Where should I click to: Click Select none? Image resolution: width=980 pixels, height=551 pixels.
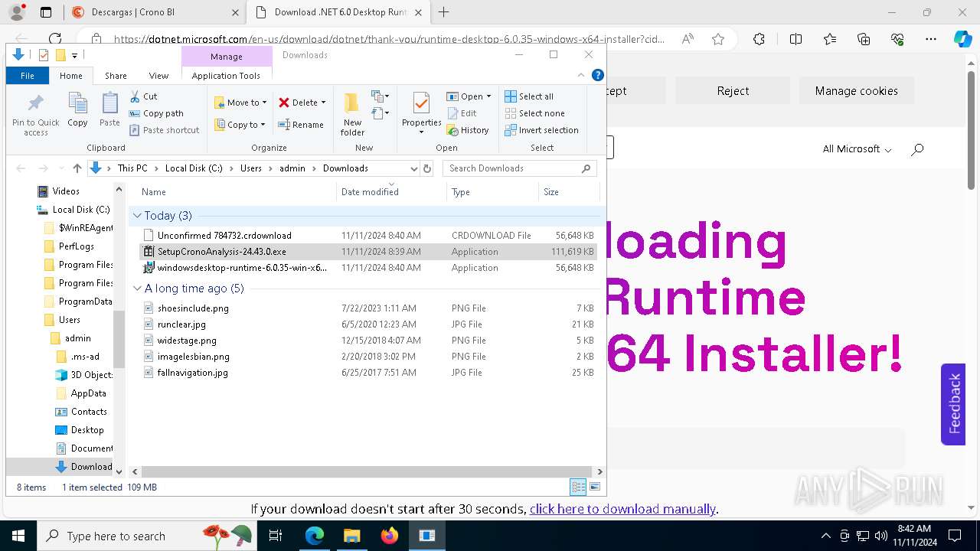coord(534,113)
